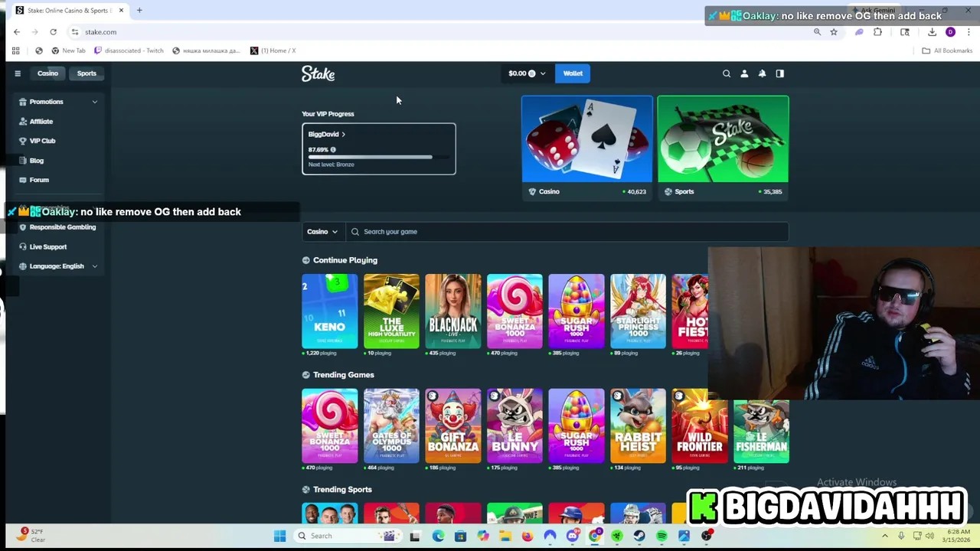980x551 pixels.
Task: Open Discord from the taskbar
Action: (x=572, y=536)
